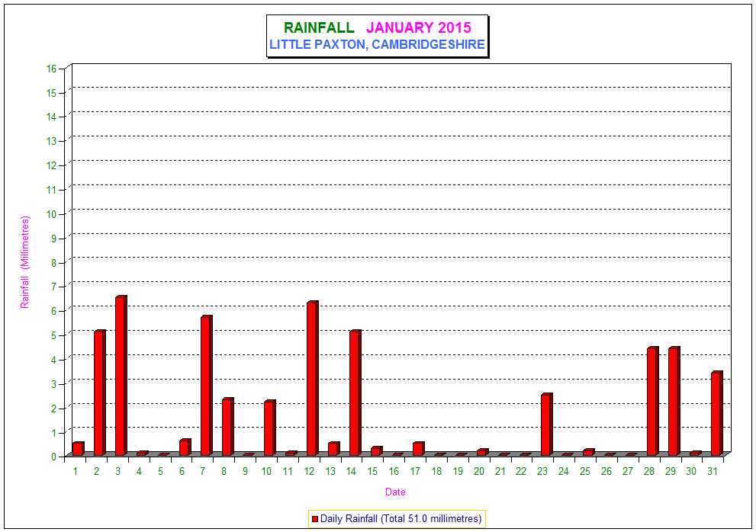Click x-axis date label '24'
This screenshot has width=756, height=532.
coord(564,472)
